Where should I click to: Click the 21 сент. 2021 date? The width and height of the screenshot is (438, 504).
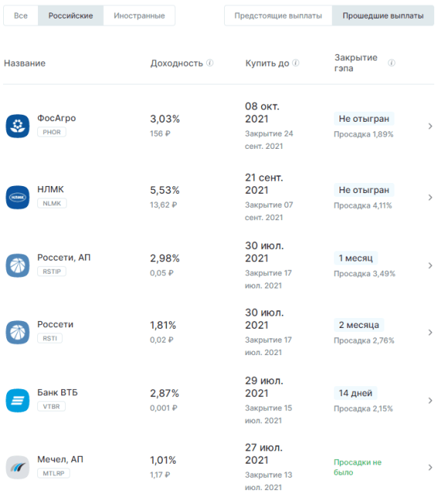click(x=264, y=184)
